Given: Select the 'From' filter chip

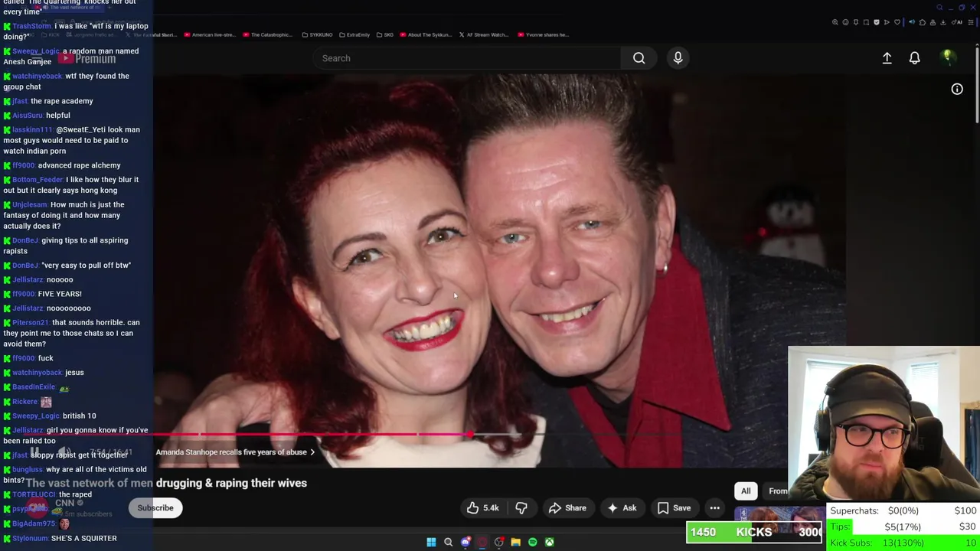Looking at the screenshot, I should (x=776, y=491).
